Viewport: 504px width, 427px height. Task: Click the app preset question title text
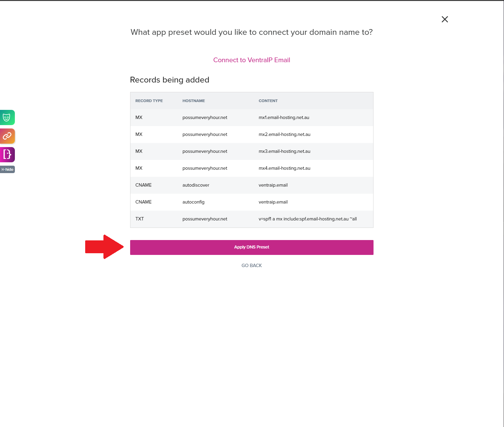coord(251,32)
